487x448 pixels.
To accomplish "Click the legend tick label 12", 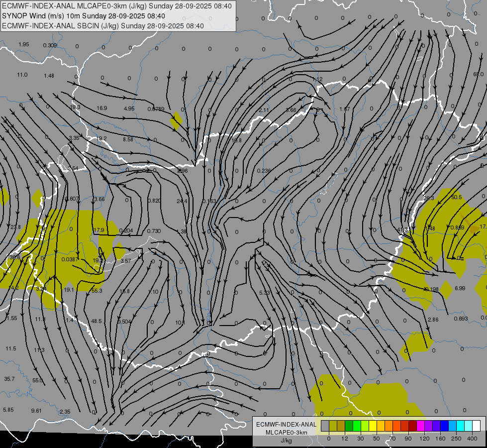I will click(x=345, y=439).
